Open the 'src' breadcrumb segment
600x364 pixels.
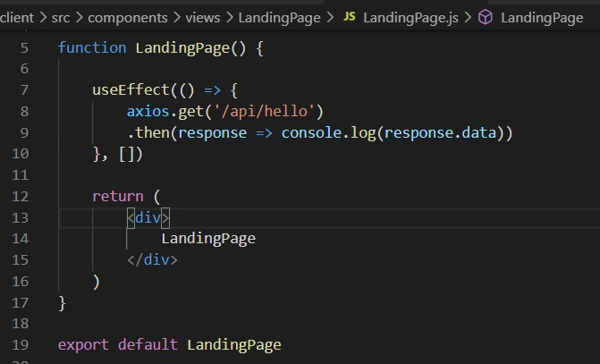(61, 18)
